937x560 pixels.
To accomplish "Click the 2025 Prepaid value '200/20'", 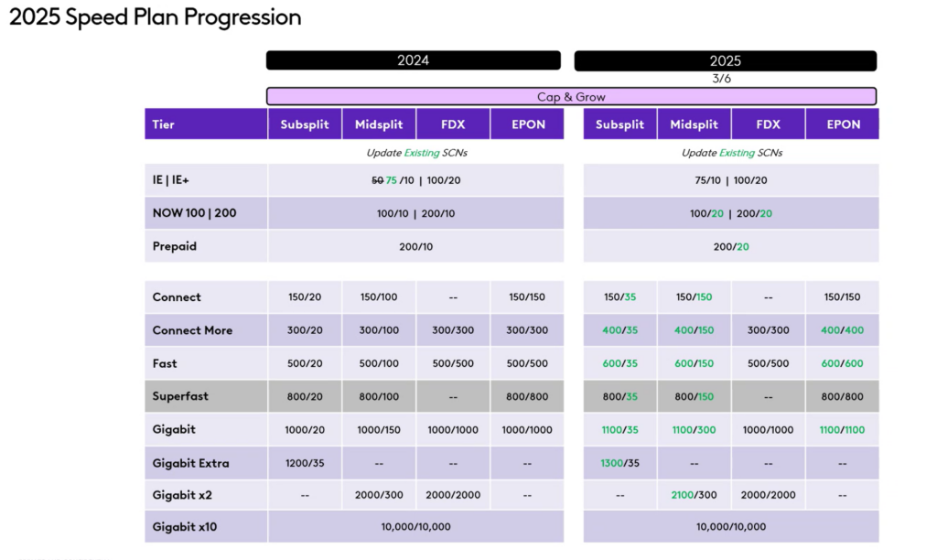I will coord(731,246).
